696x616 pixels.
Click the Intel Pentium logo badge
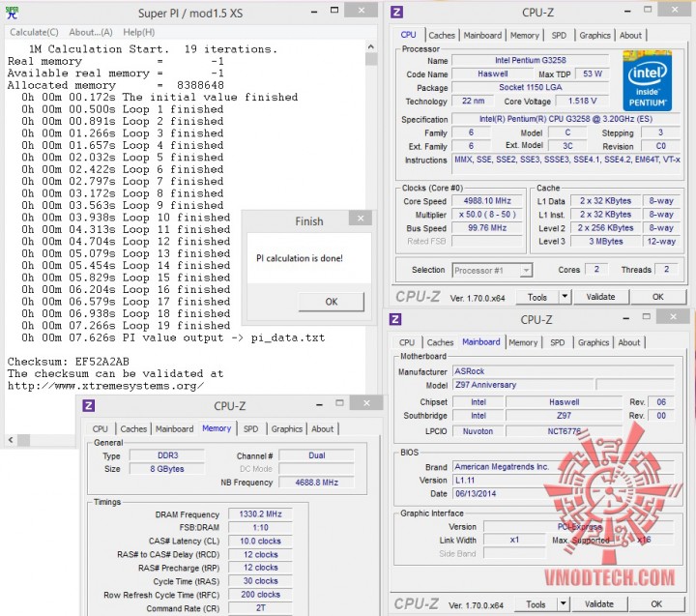pos(647,80)
